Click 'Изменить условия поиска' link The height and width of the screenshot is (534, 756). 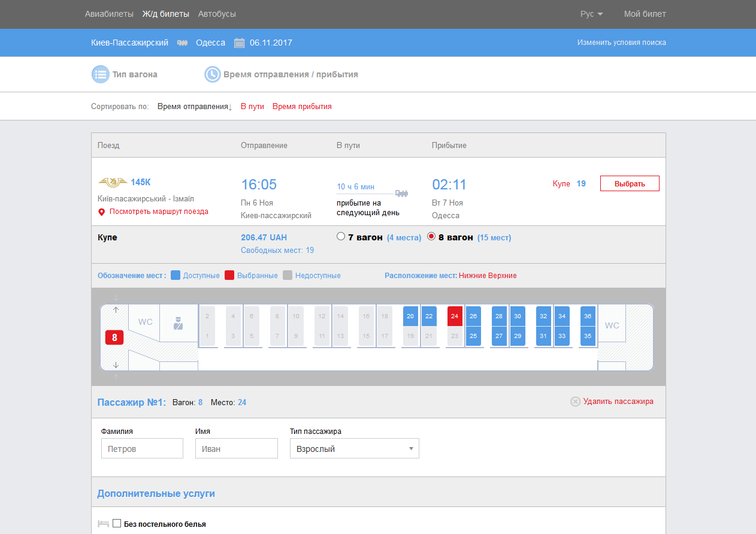coord(621,43)
